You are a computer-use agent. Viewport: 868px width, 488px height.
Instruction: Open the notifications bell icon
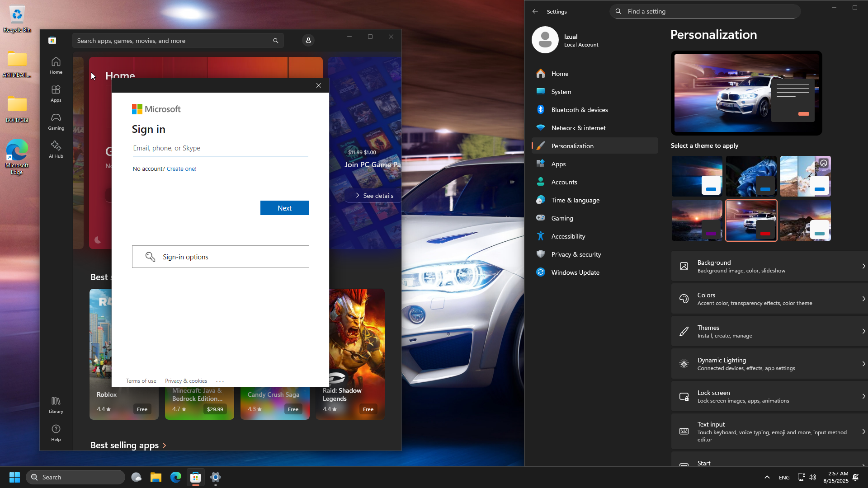click(856, 477)
